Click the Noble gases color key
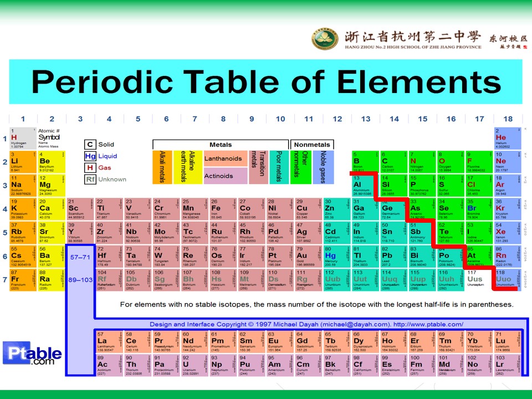Viewport: 532px width, 399px height. click(323, 167)
